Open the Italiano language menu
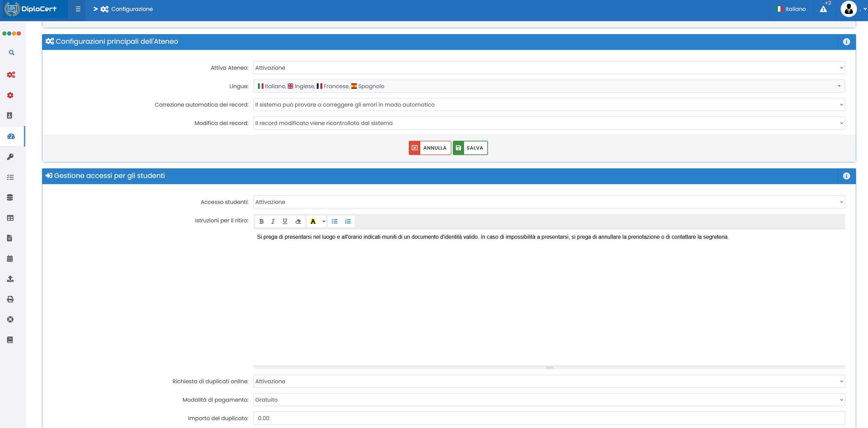Viewport: 868px width, 428px height. [x=791, y=9]
